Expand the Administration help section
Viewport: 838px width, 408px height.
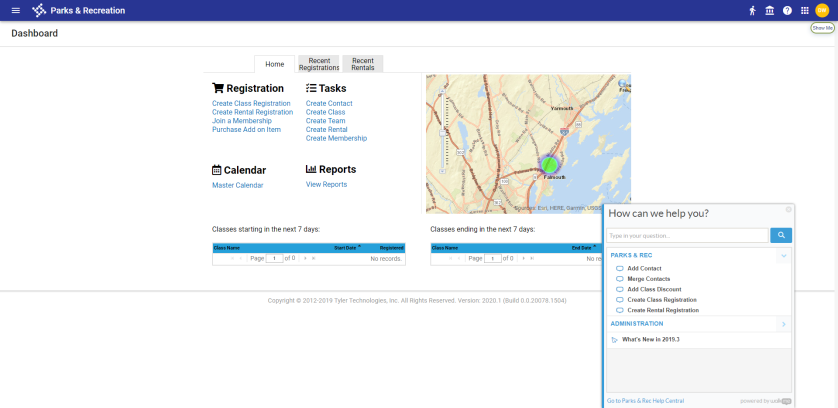click(x=784, y=324)
